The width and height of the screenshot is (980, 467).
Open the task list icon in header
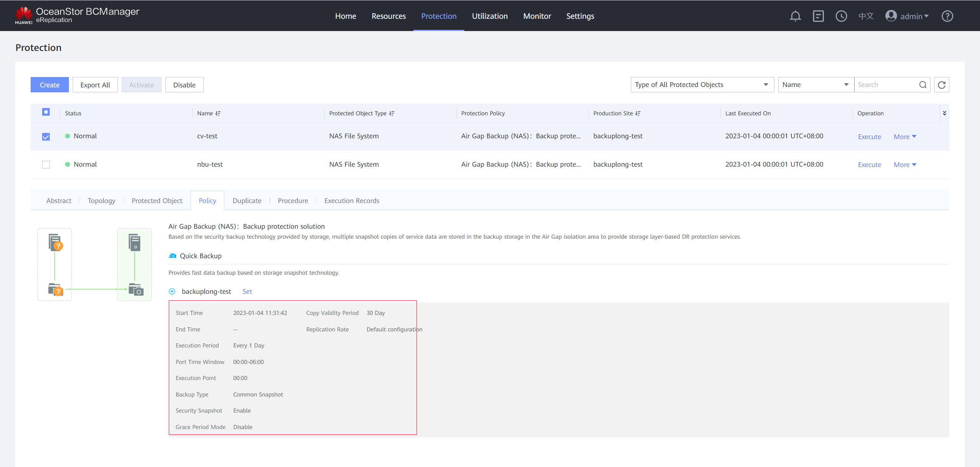pyautogui.click(x=818, y=16)
